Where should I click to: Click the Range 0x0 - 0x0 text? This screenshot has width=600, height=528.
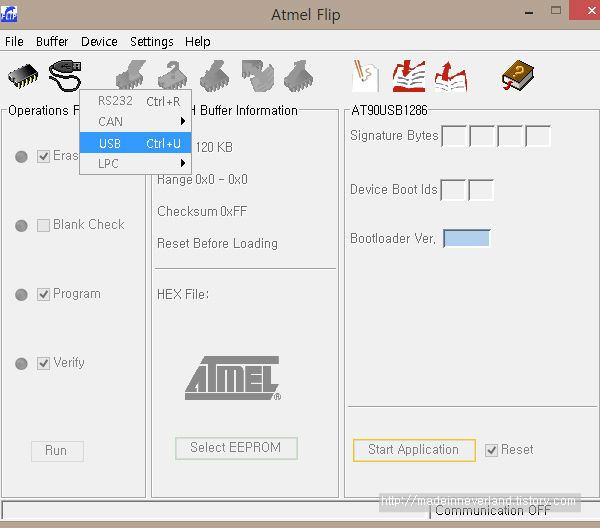(x=202, y=179)
